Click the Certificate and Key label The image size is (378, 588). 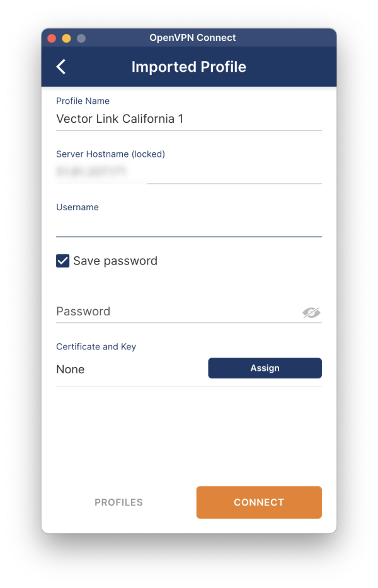[x=96, y=346]
